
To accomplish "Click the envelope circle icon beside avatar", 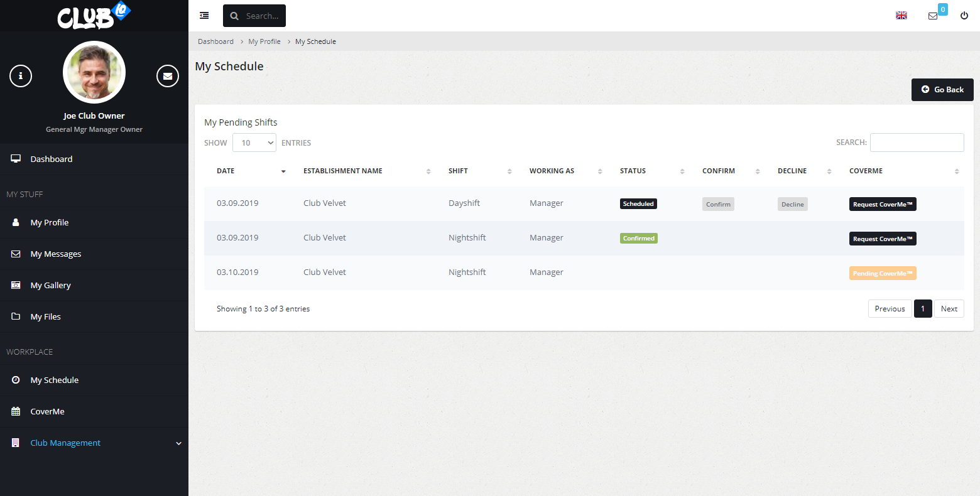I will 167,76.
